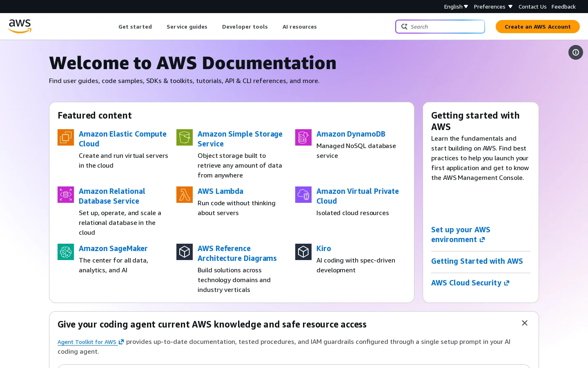Open the English language dropdown

tap(456, 7)
